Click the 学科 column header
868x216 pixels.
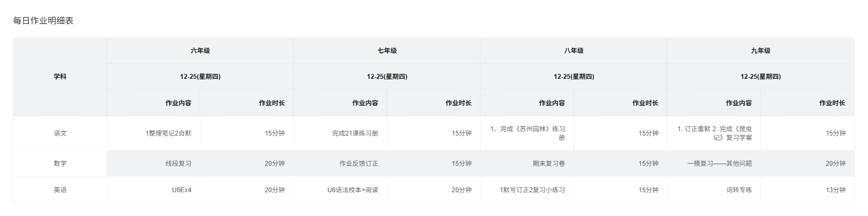[60, 77]
